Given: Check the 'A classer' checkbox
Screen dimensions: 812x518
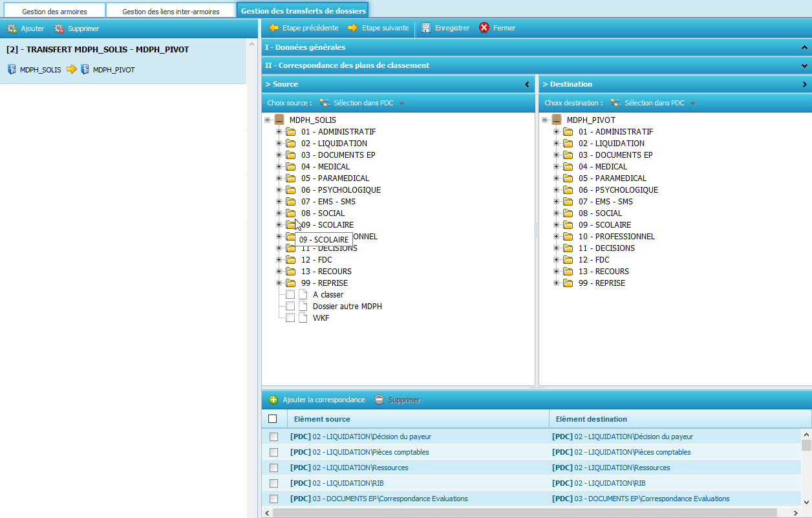Looking at the screenshot, I should tap(290, 294).
